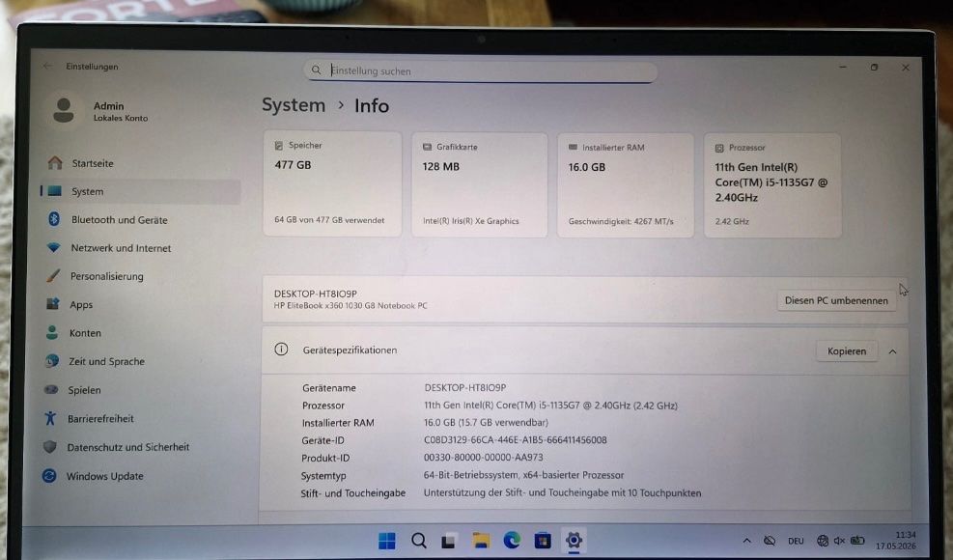This screenshot has height=560, width=953.
Task: Open the System menu item
Action: tap(141, 191)
